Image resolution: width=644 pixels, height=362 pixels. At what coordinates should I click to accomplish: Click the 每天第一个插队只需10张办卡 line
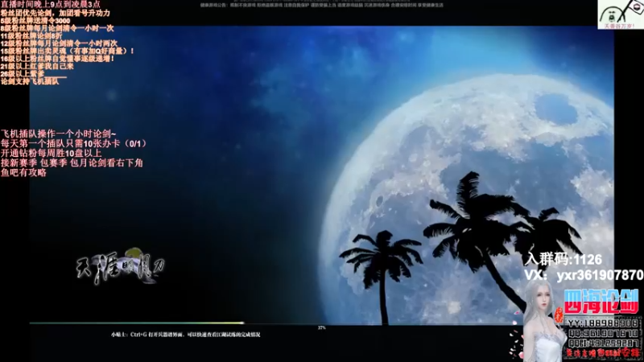[73, 144]
